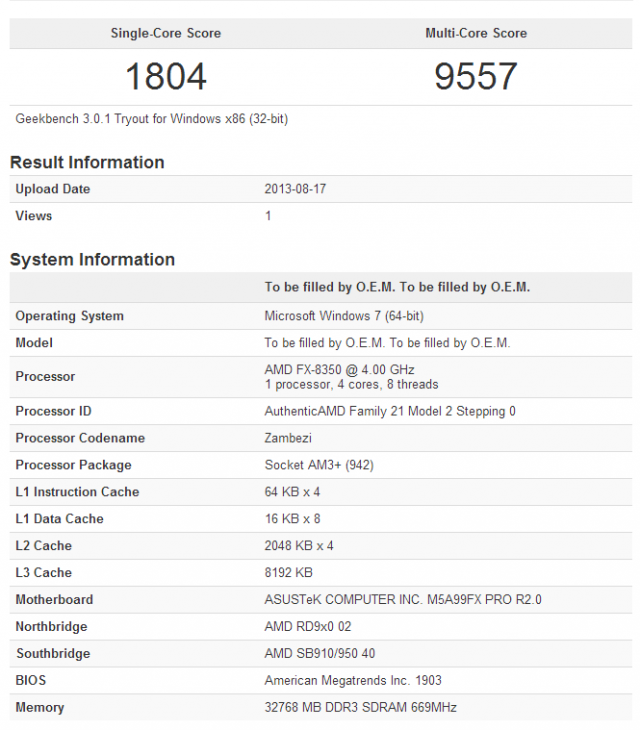The width and height of the screenshot is (640, 731).
Task: Click the Geekbench 3.0.1 Tryout version line
Action: coord(151,119)
